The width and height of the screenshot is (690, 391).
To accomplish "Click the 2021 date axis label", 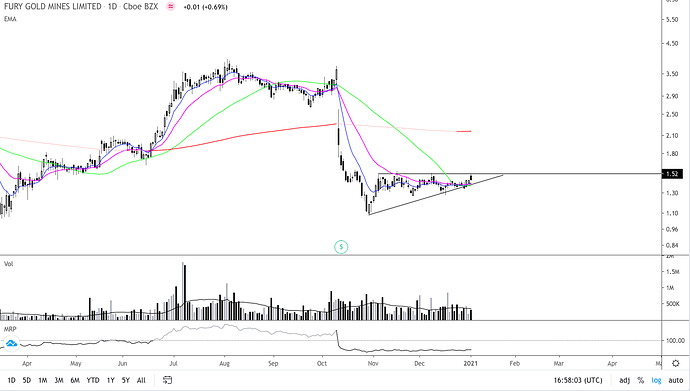I will coord(470,363).
